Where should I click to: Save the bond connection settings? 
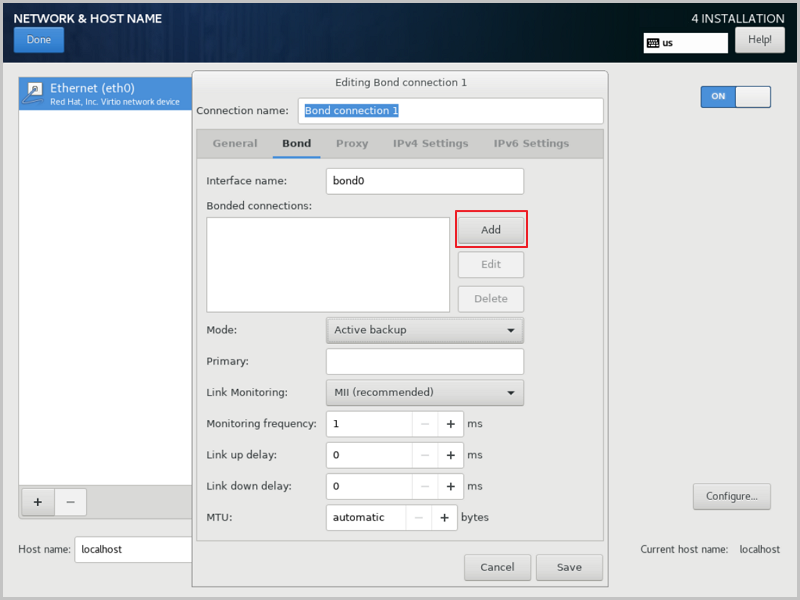[569, 567]
